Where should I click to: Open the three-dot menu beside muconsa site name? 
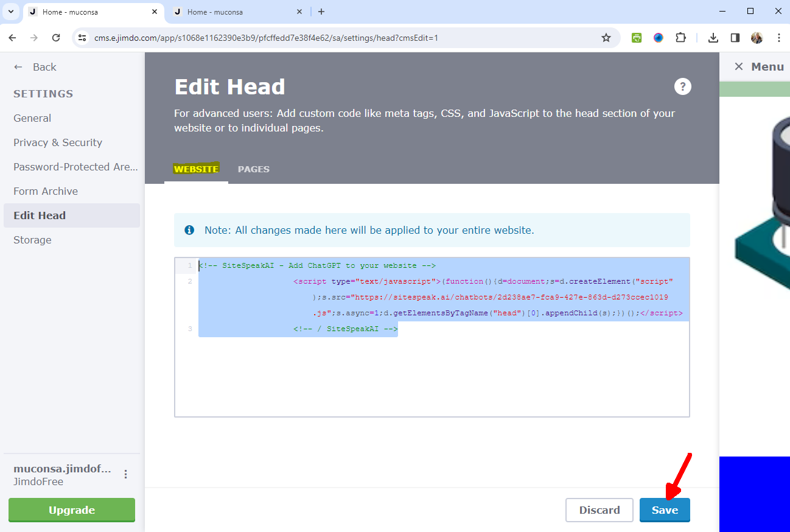(126, 474)
